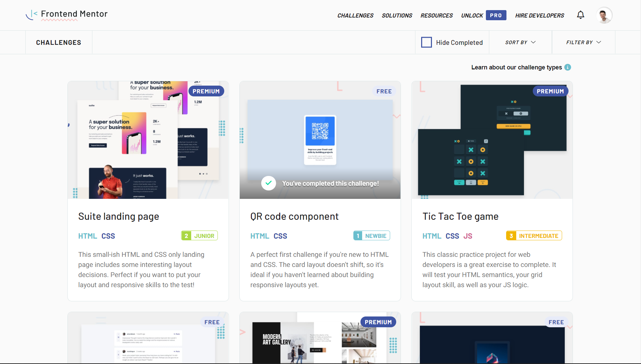Open the notifications bell

(x=580, y=15)
